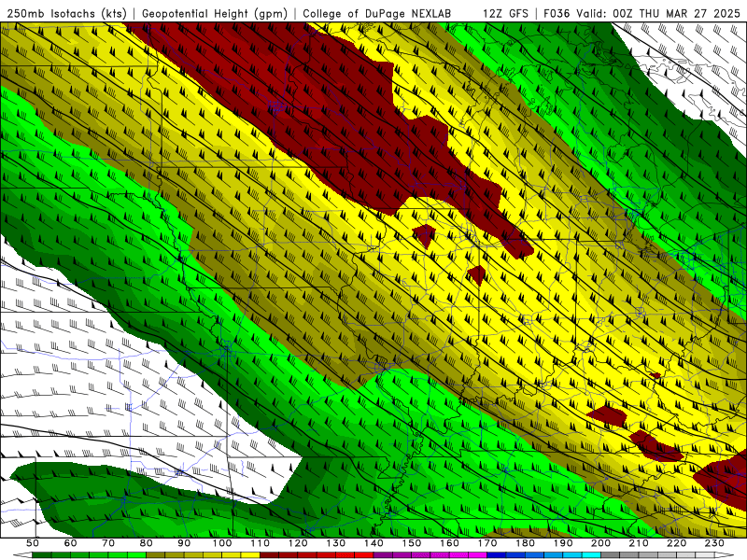Click the 'F036' forecast hour text
Viewport: 747px width, 560px height.
tap(557, 13)
